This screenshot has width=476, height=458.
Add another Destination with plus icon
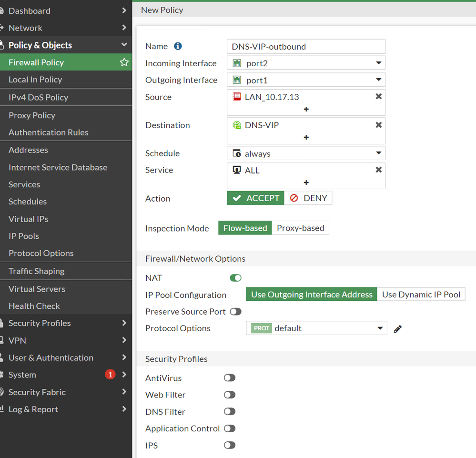pyautogui.click(x=306, y=137)
